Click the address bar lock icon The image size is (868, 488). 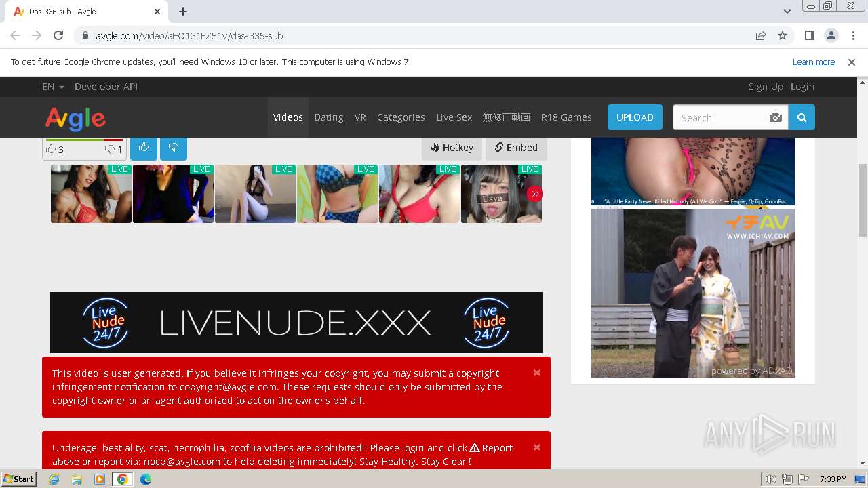point(85,36)
